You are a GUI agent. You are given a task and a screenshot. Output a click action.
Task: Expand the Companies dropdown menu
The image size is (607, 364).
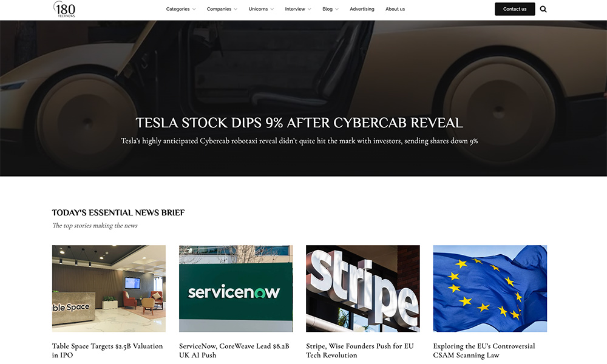coord(222,9)
